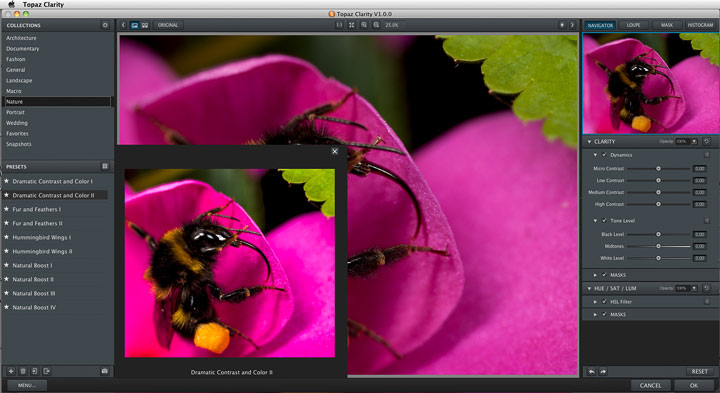This screenshot has width=720, height=393.
Task: Click the pin icon in top toolbar
Action: pos(562,25)
